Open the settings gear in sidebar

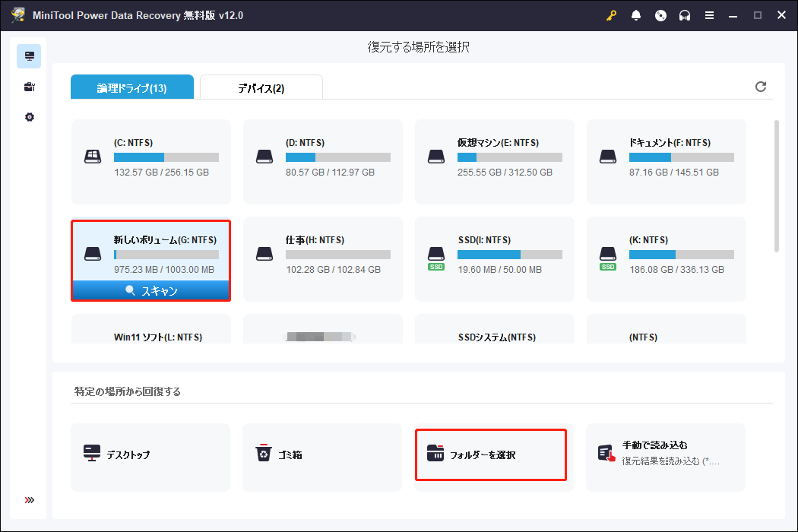coord(29,117)
